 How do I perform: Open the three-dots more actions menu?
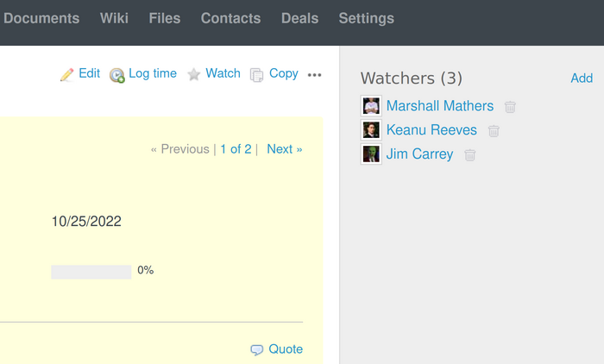(x=314, y=75)
